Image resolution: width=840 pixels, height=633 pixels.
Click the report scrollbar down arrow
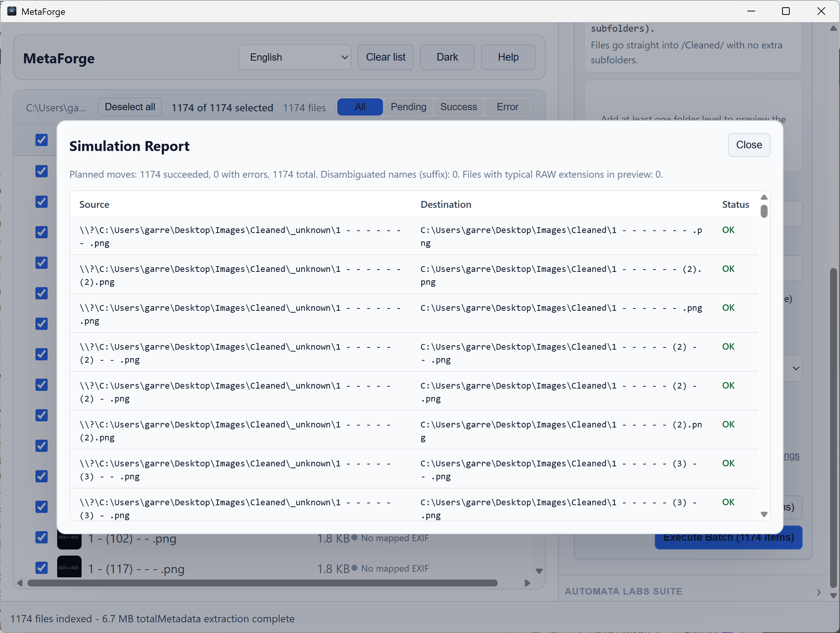[x=764, y=514]
